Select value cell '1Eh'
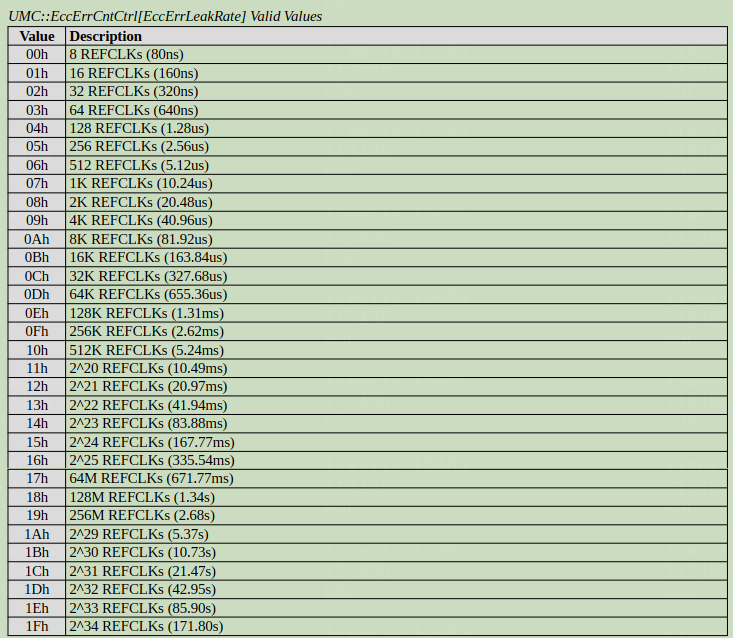 click(37, 608)
